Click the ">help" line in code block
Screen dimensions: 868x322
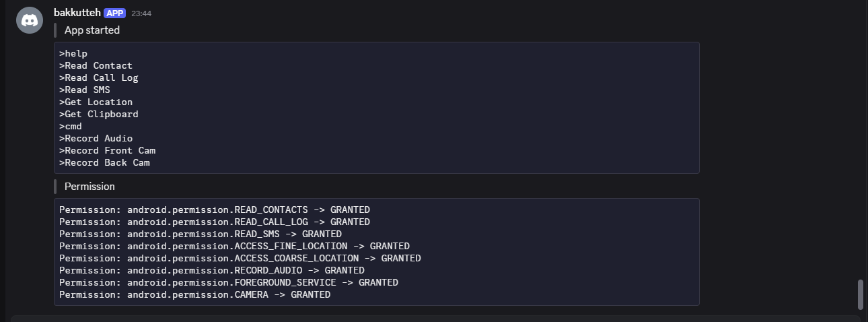tap(73, 54)
